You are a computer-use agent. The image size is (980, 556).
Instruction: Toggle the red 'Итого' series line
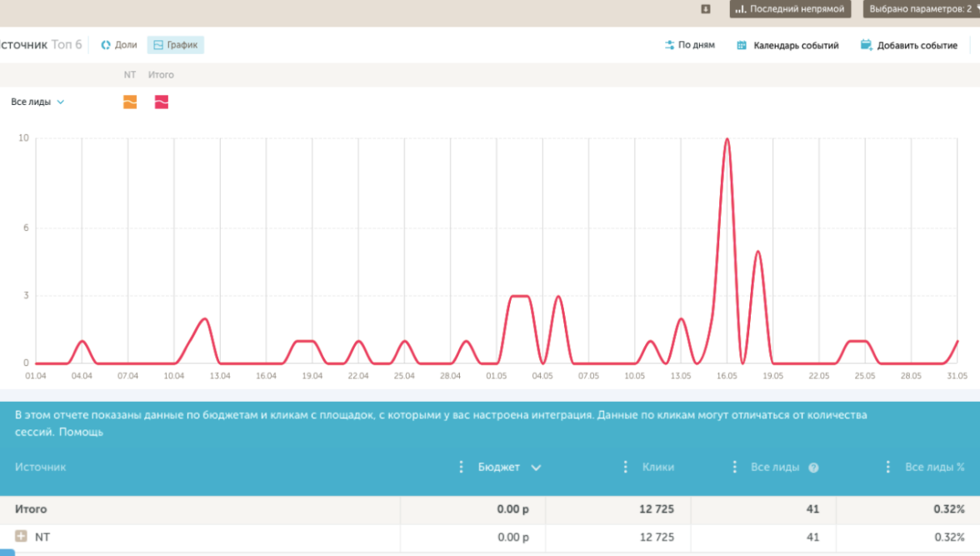162,102
